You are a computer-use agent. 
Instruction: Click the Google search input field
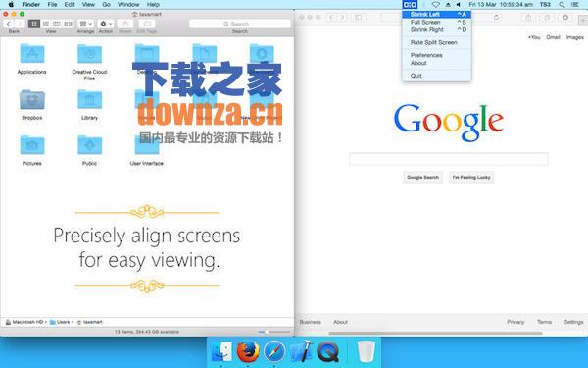coord(449,159)
